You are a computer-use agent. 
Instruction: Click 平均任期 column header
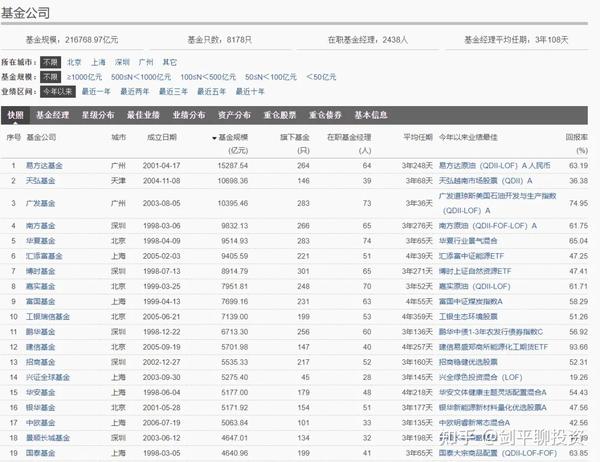click(418, 137)
